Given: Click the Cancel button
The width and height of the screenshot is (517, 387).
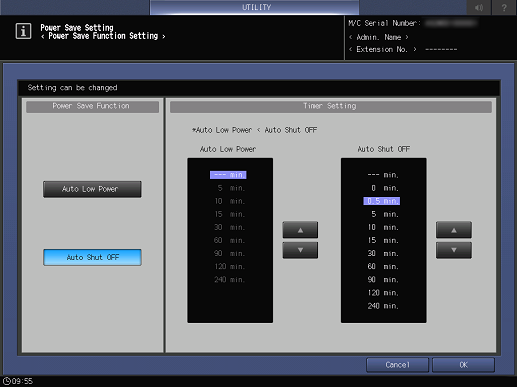Looking at the screenshot, I should 397,365.
